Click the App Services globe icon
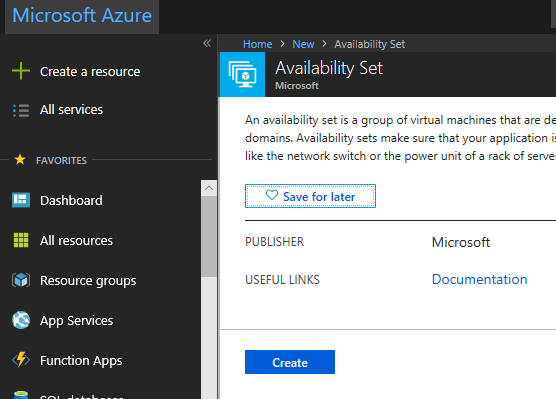 pos(21,320)
